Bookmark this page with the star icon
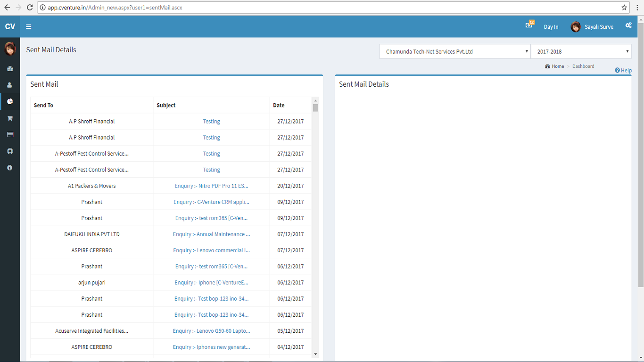The width and height of the screenshot is (644, 362). [x=624, y=8]
